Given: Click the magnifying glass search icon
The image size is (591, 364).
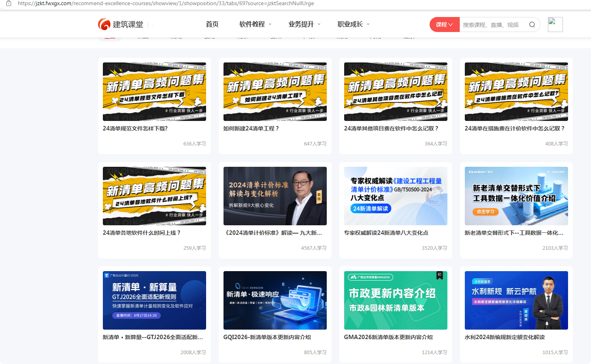Looking at the screenshot, I should [x=532, y=24].
